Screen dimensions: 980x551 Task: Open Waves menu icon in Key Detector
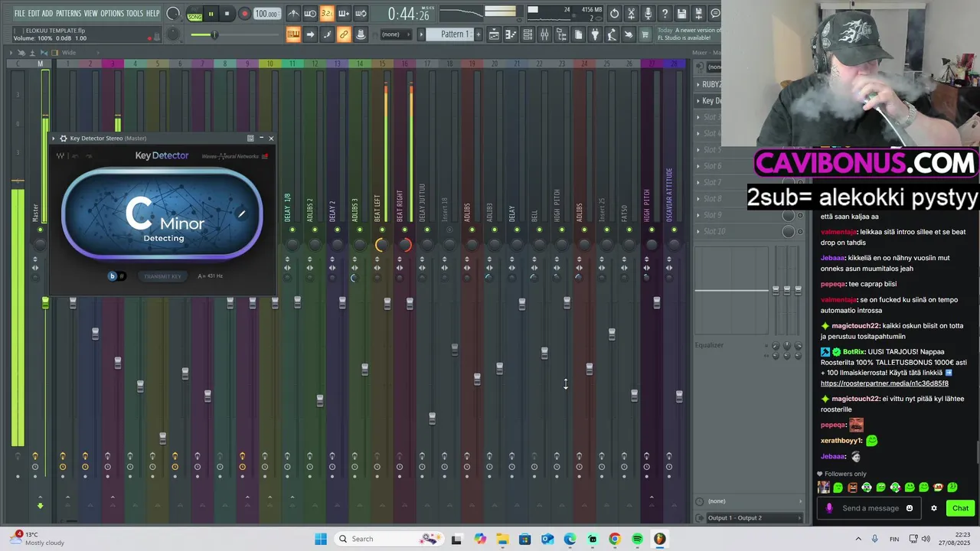point(266,156)
